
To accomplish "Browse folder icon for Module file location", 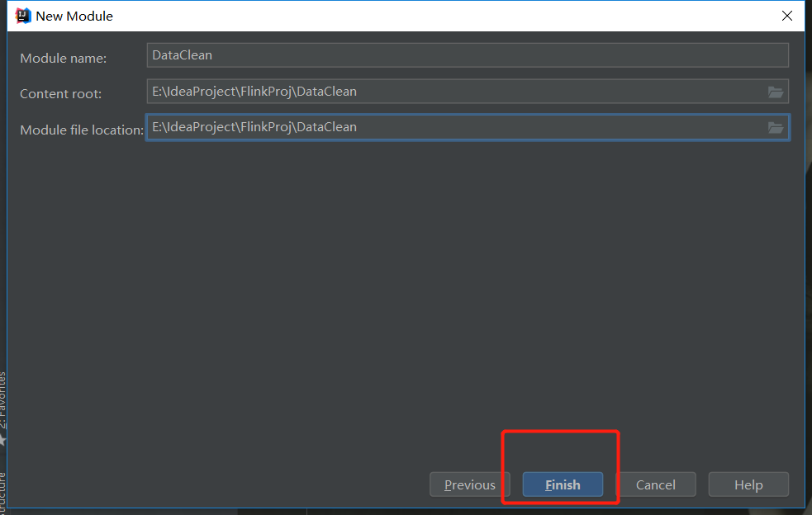I will coord(775,127).
